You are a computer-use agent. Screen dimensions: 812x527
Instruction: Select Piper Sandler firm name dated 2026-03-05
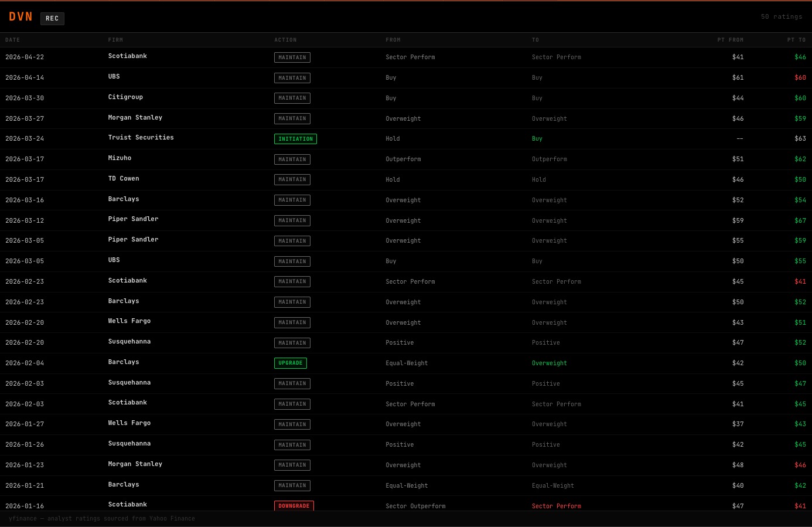click(x=134, y=240)
